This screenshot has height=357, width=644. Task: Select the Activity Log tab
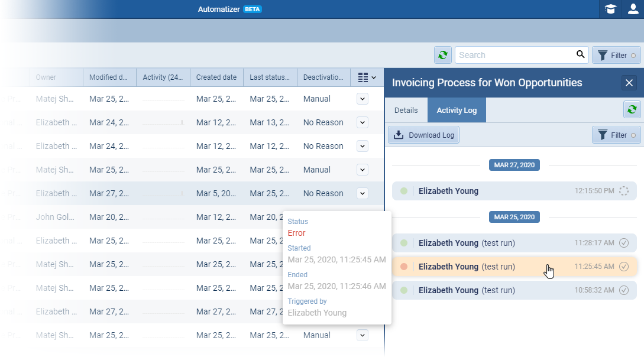click(x=456, y=109)
